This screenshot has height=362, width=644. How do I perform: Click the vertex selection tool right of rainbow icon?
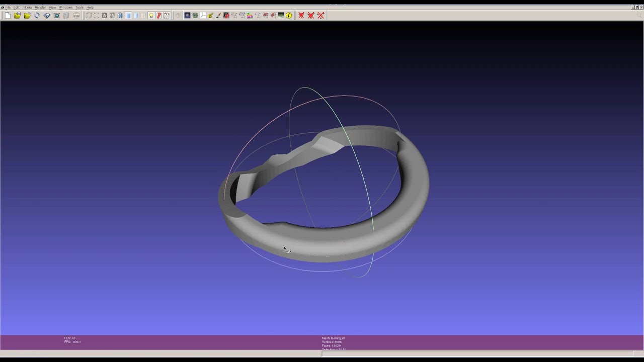point(258,16)
